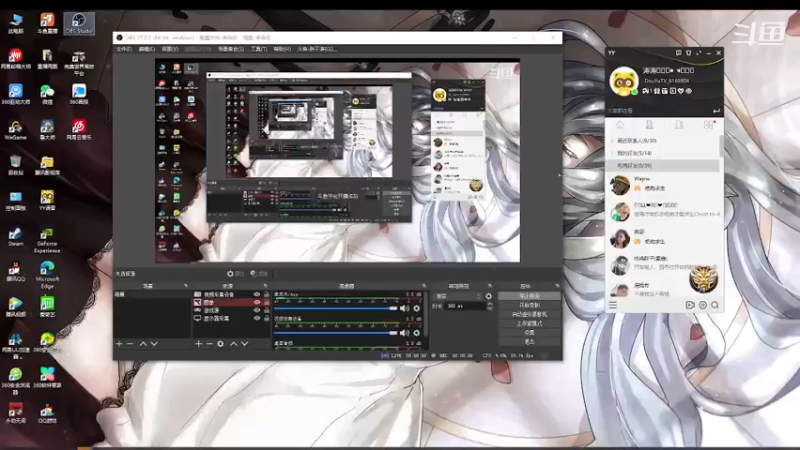Add a new source with plus icon

tap(198, 344)
